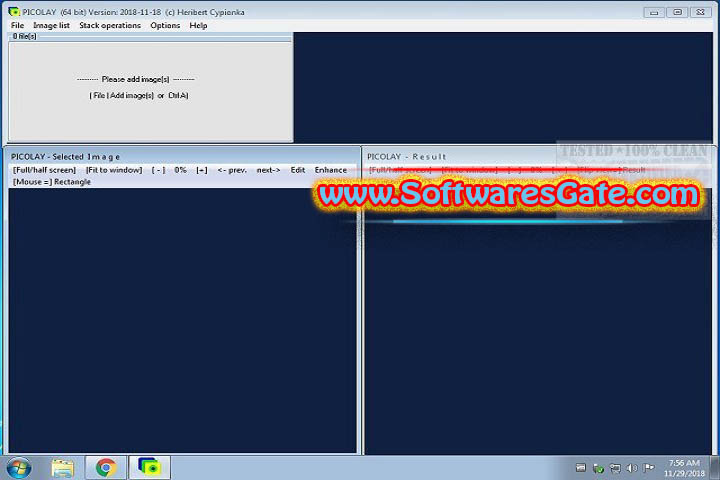Click the keyboard tray icon
This screenshot has width=720, height=480.
[581, 468]
